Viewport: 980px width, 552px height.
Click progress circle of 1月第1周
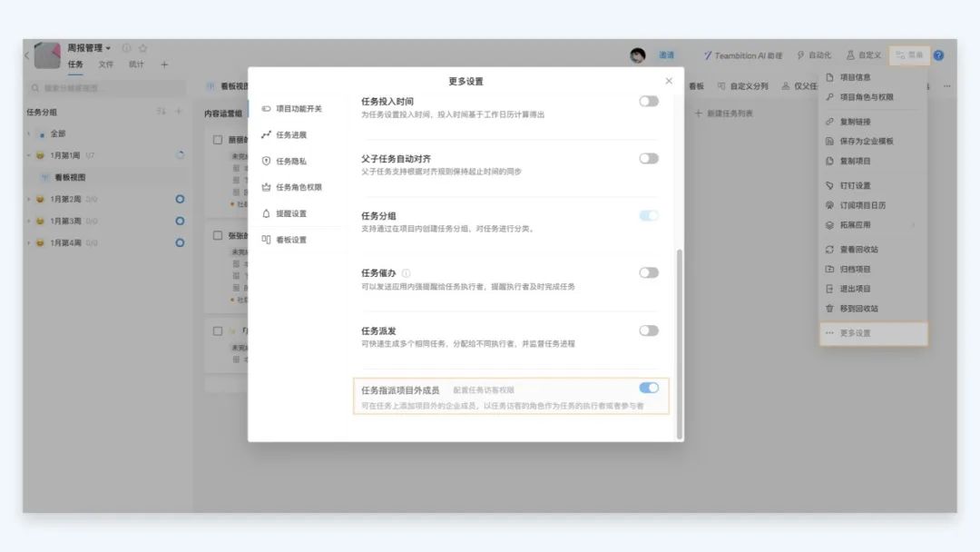point(180,155)
